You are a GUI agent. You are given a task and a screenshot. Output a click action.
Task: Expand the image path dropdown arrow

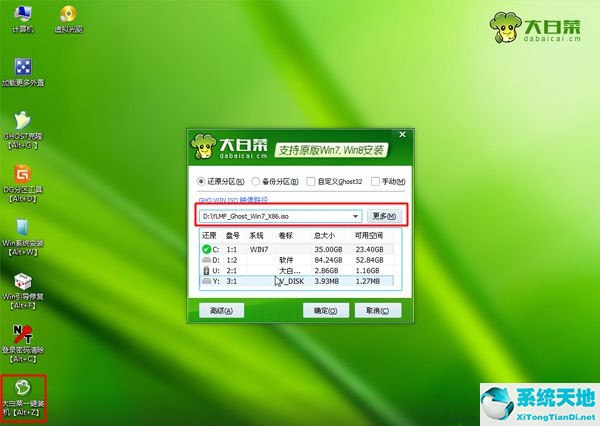[355, 216]
